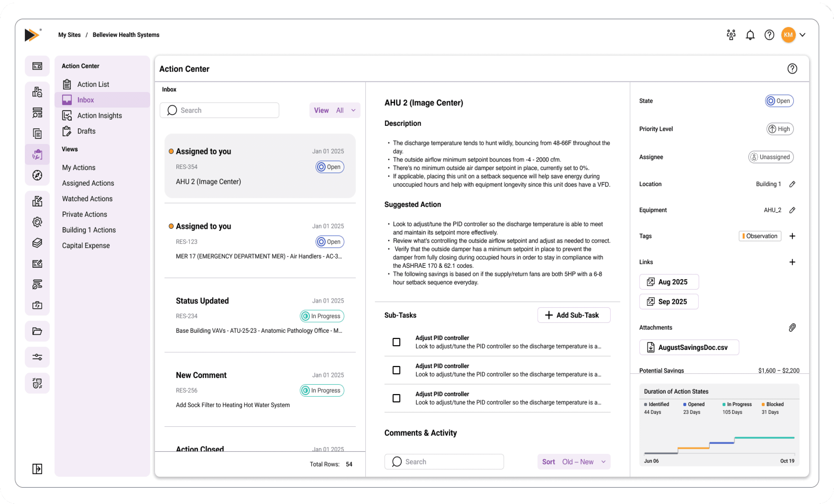Click the edit pencil next to Building 1
This screenshot has height=504, width=834.
tap(792, 184)
